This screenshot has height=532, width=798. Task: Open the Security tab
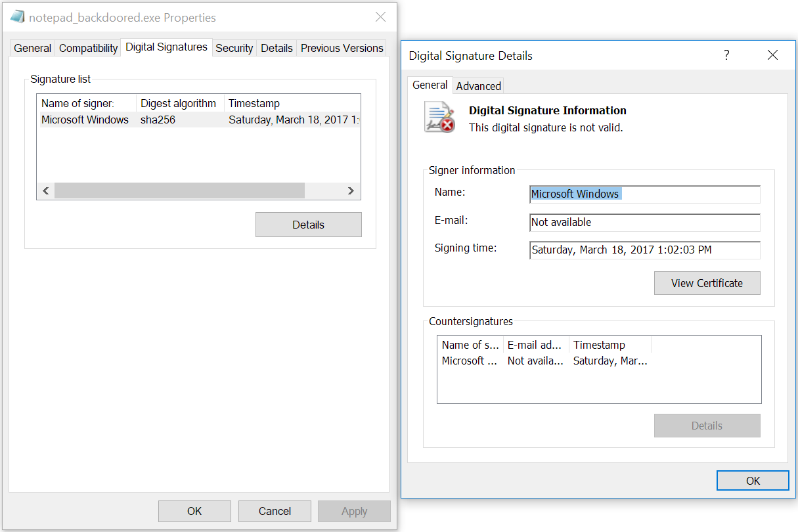point(234,48)
